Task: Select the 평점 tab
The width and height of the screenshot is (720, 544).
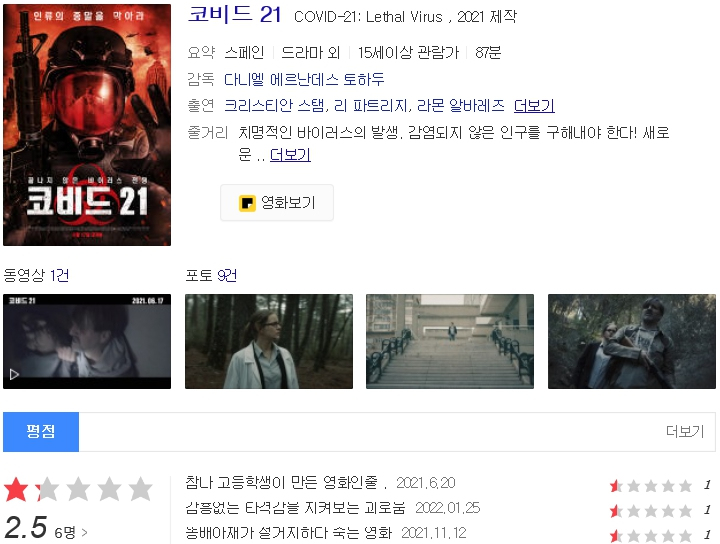Action: [41, 432]
